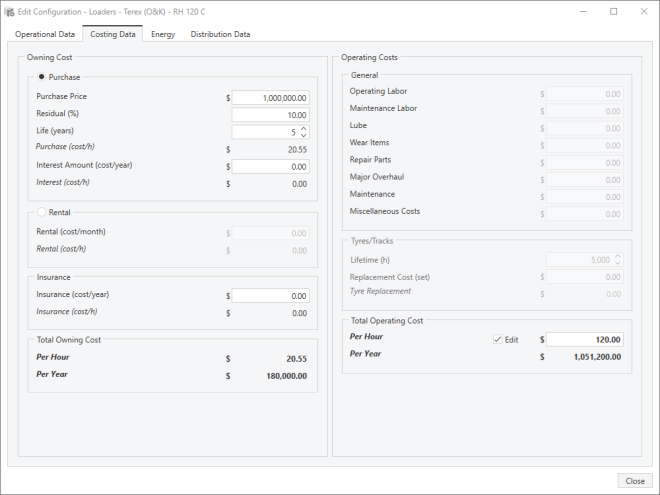The width and height of the screenshot is (660, 495).
Task: Switch to the Operational Data tab
Action: click(45, 34)
